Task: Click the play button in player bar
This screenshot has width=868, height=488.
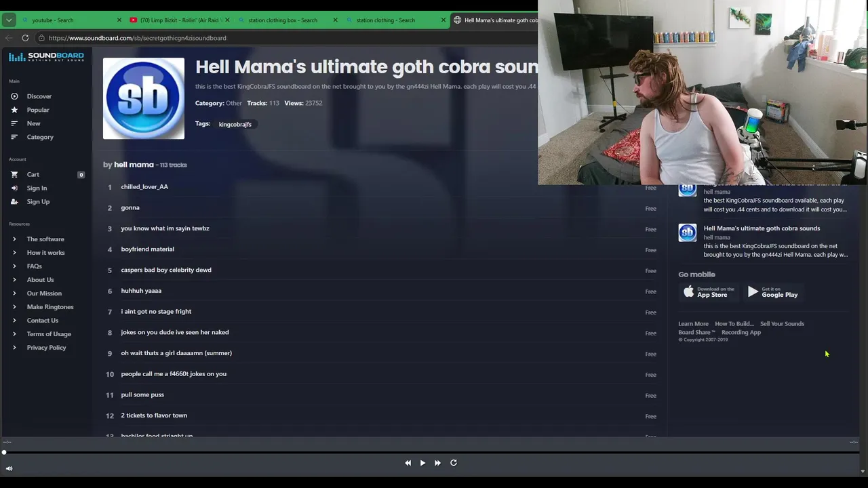Action: point(422,463)
